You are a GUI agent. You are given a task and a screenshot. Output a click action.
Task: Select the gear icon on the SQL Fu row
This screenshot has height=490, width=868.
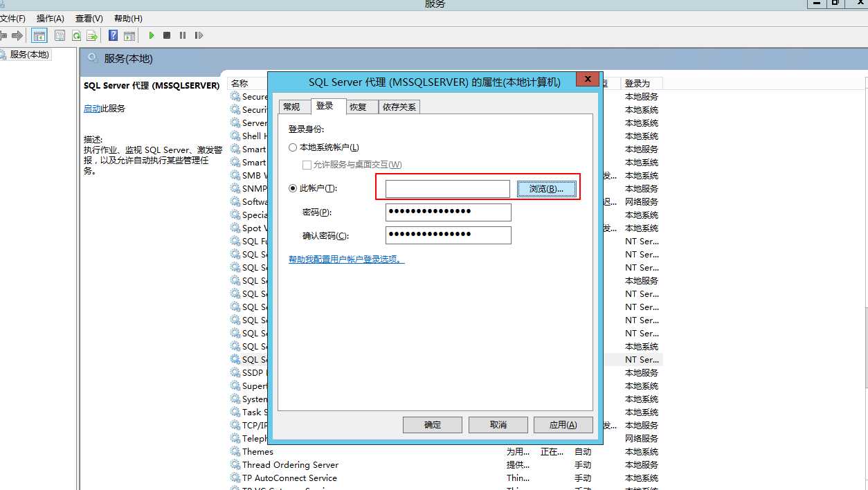pyautogui.click(x=235, y=242)
